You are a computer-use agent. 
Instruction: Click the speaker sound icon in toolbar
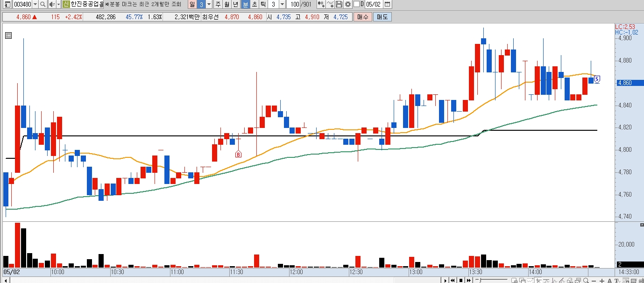[x=52, y=4]
